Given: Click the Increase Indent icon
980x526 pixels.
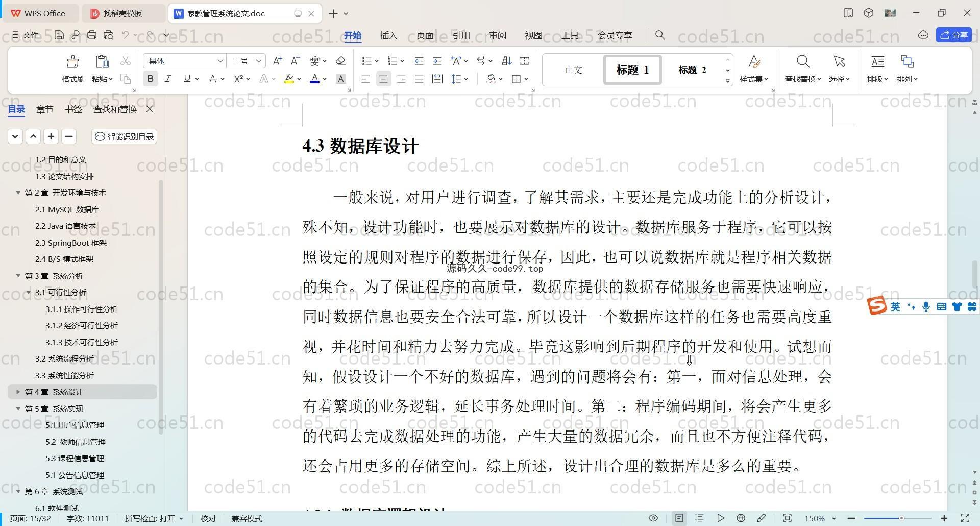Looking at the screenshot, I should 437,61.
